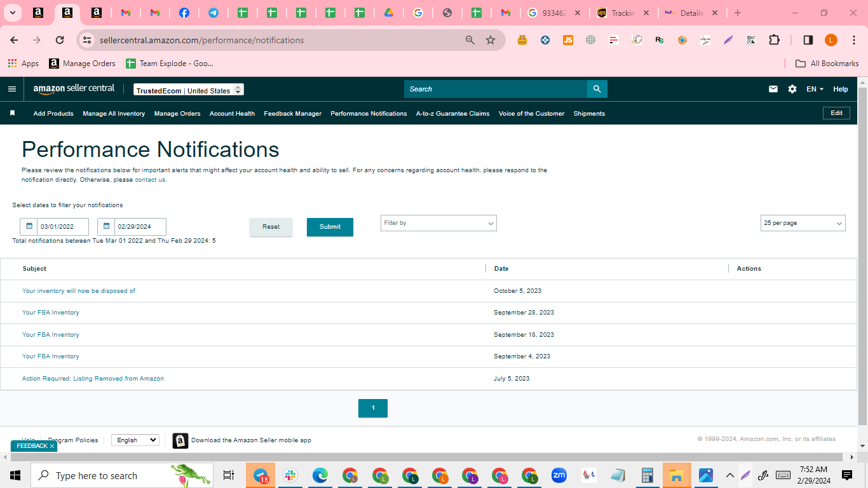Click the contact us link
The image size is (868, 488).
(x=150, y=180)
